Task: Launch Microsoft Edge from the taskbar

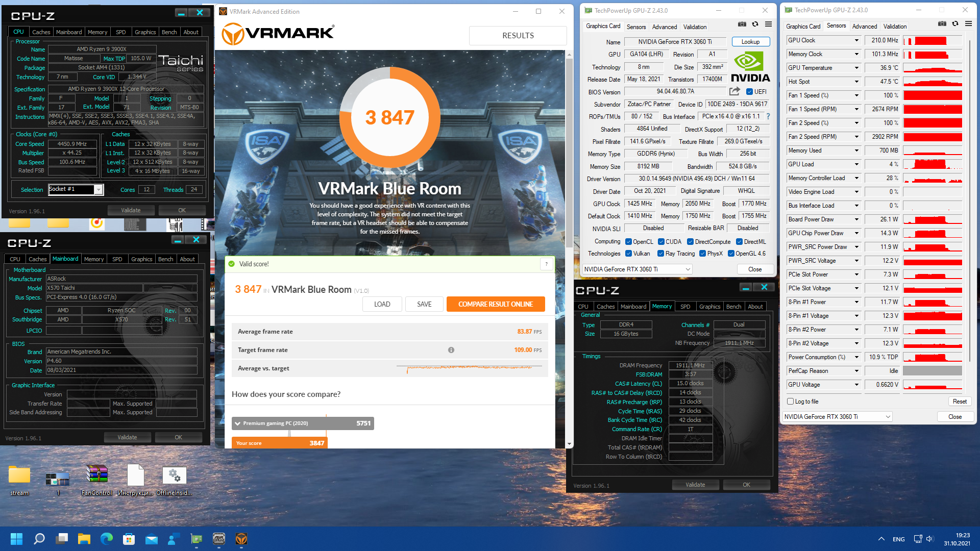Action: tap(107, 539)
